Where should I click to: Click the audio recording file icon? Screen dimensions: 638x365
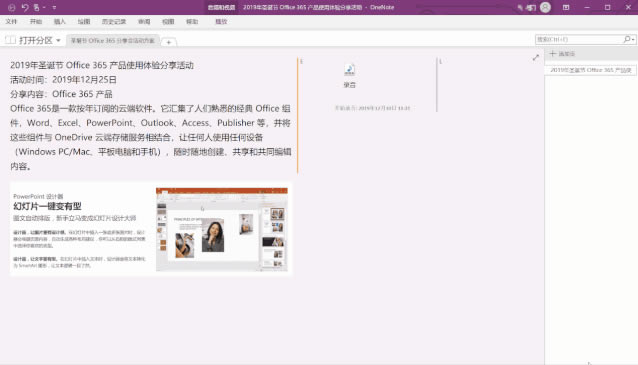[x=350, y=70]
